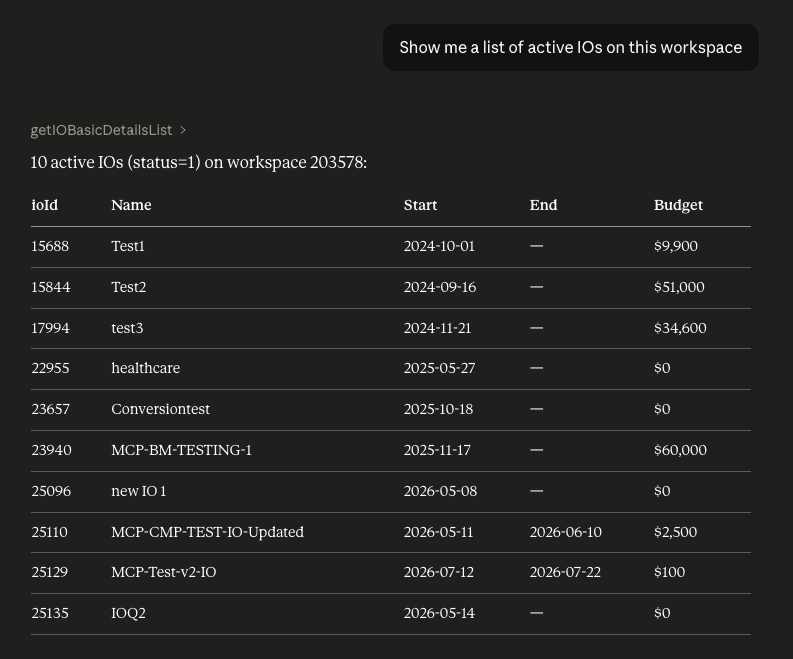Select start date 2024-11-21
This screenshot has height=659, width=793.
click(x=437, y=328)
